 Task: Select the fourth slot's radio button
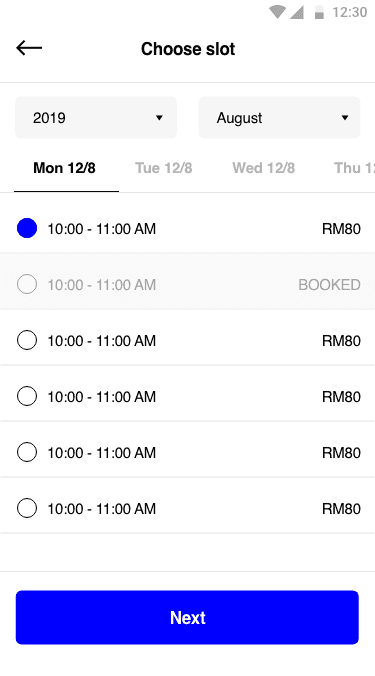coord(27,396)
